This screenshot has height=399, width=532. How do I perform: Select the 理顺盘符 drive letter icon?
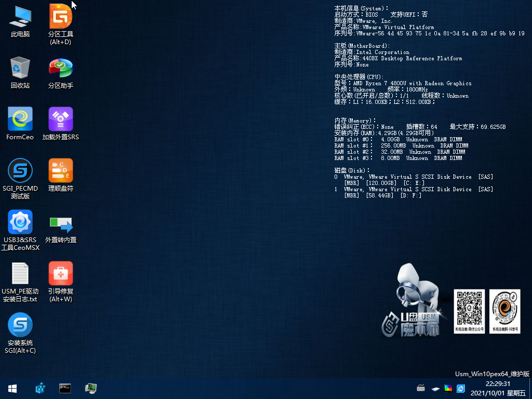pos(61,175)
